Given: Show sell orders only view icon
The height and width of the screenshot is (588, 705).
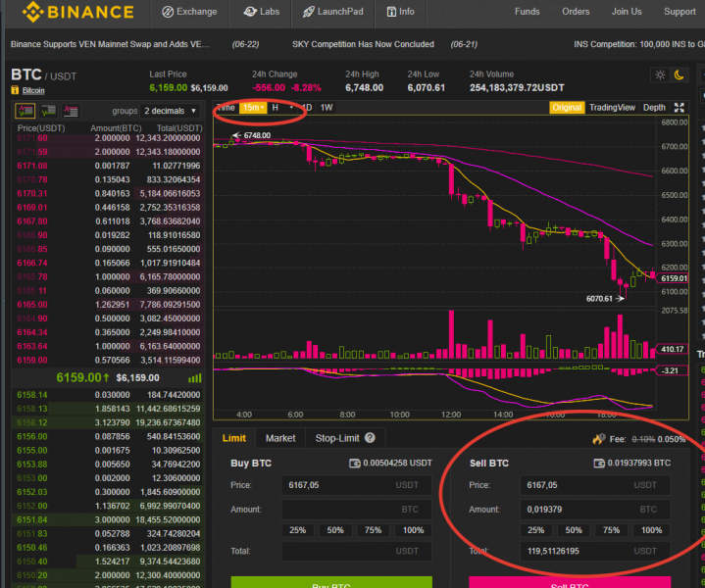Looking at the screenshot, I should [71, 111].
